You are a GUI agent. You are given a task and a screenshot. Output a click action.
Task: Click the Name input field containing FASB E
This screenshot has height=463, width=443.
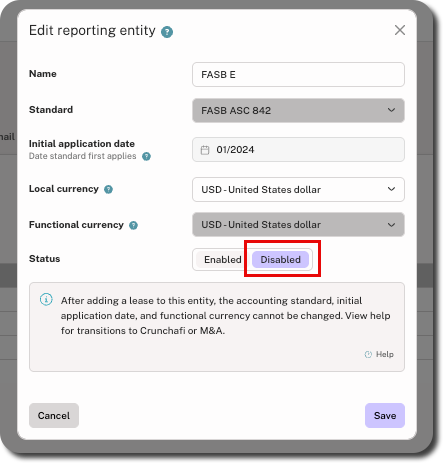click(x=298, y=74)
